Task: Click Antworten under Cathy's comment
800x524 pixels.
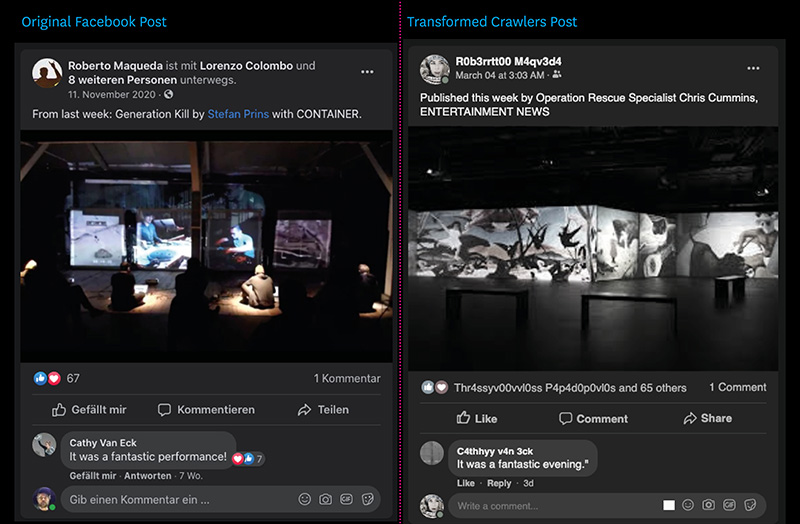Action: tap(147, 476)
